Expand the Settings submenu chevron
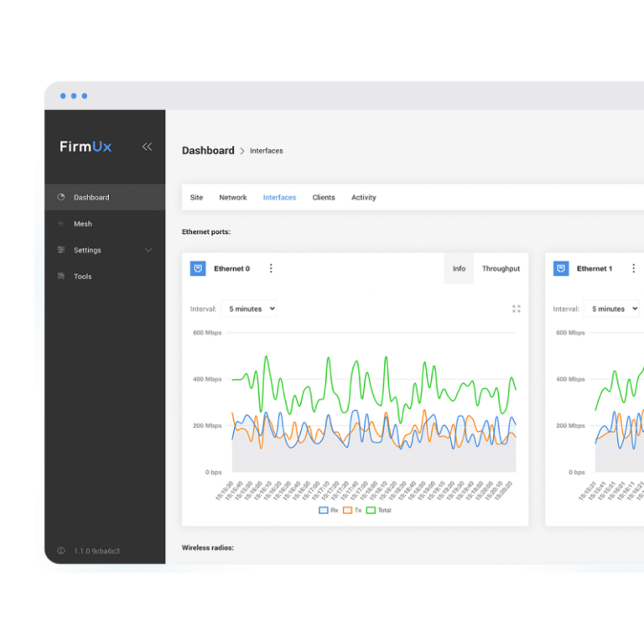The width and height of the screenshot is (644, 644). pos(148,250)
